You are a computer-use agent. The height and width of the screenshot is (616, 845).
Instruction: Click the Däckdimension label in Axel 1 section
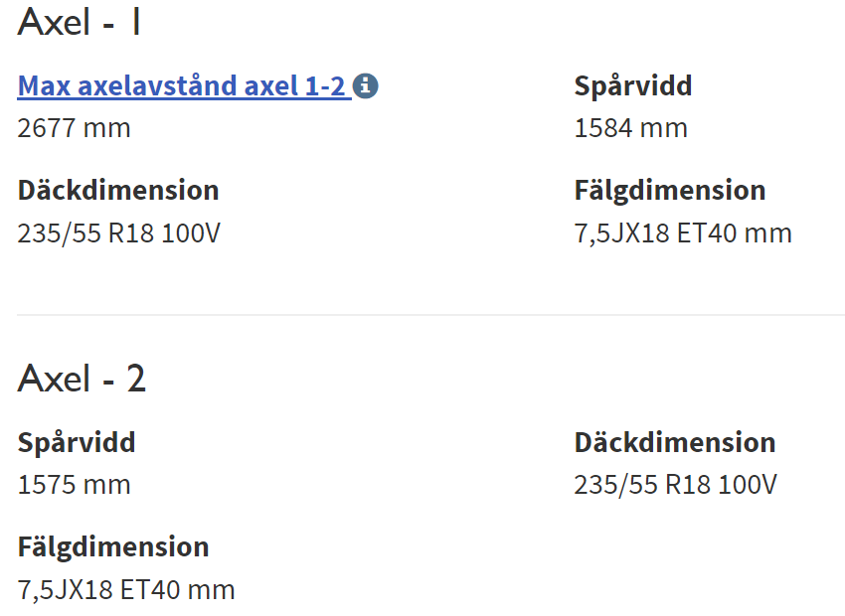coord(118,190)
